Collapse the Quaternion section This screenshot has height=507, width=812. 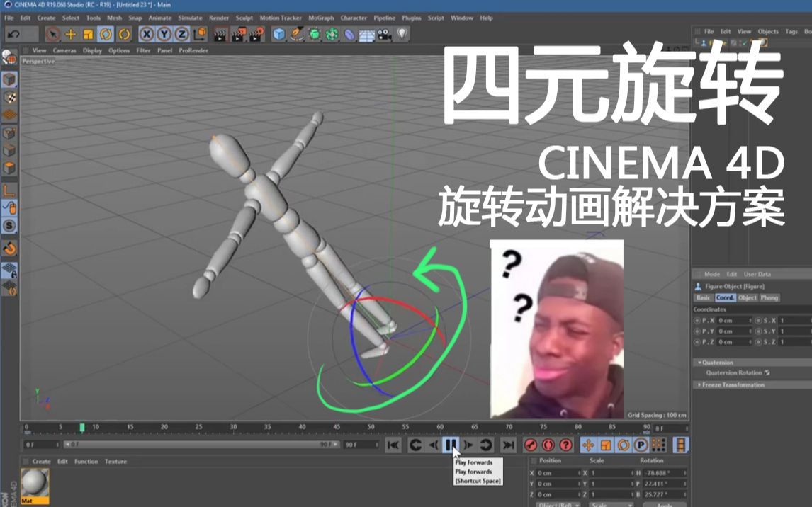click(x=699, y=362)
